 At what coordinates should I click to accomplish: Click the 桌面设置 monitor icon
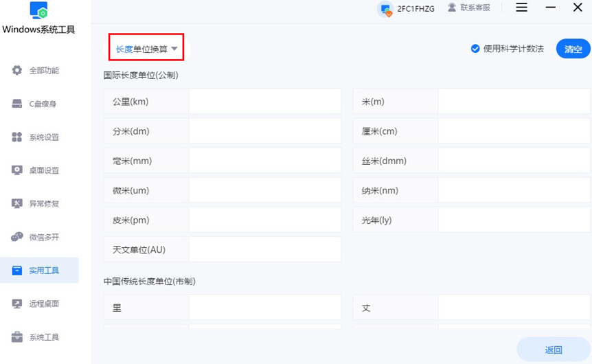(17, 170)
